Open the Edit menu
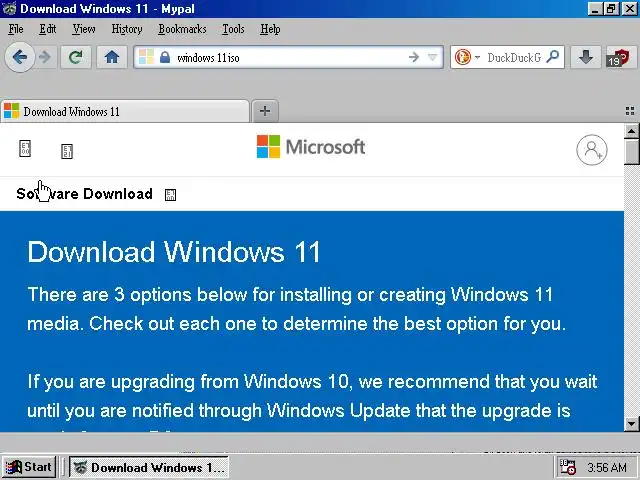Screen dimensions: 640x480 tap(47, 29)
